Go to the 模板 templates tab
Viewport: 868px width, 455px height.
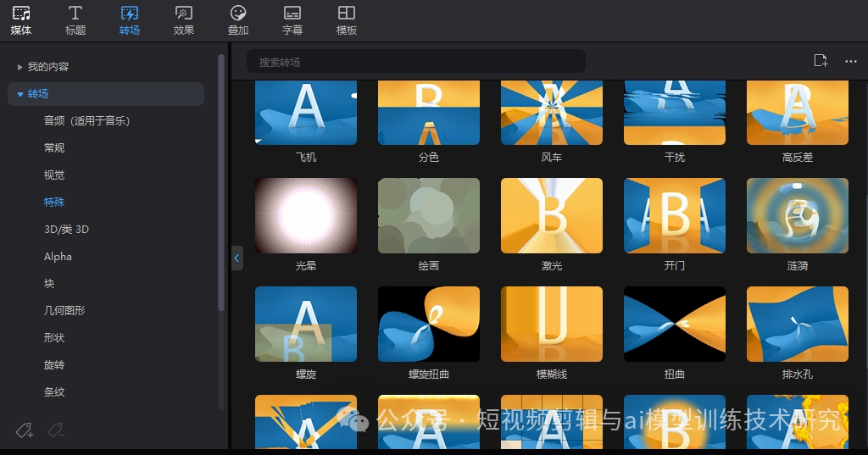(347, 20)
